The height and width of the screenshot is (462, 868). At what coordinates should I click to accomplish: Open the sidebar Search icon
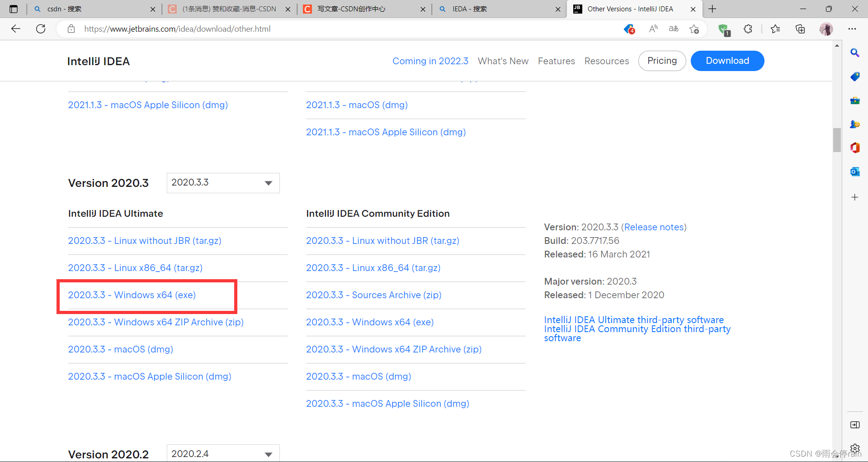(855, 53)
